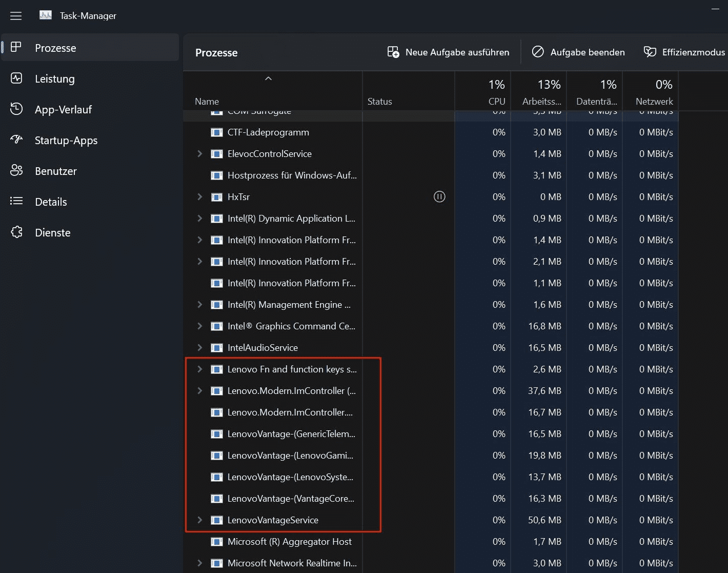Expand the IntelAudioService process

pyautogui.click(x=200, y=347)
